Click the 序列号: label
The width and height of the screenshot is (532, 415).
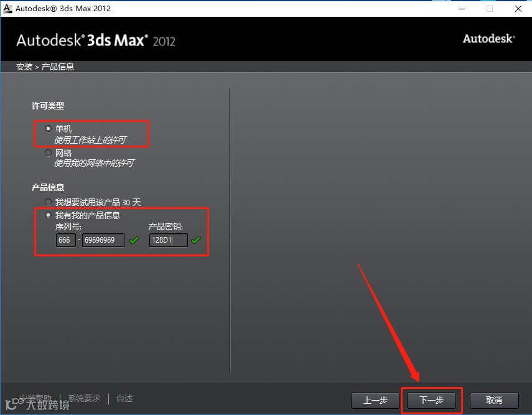[68, 226]
